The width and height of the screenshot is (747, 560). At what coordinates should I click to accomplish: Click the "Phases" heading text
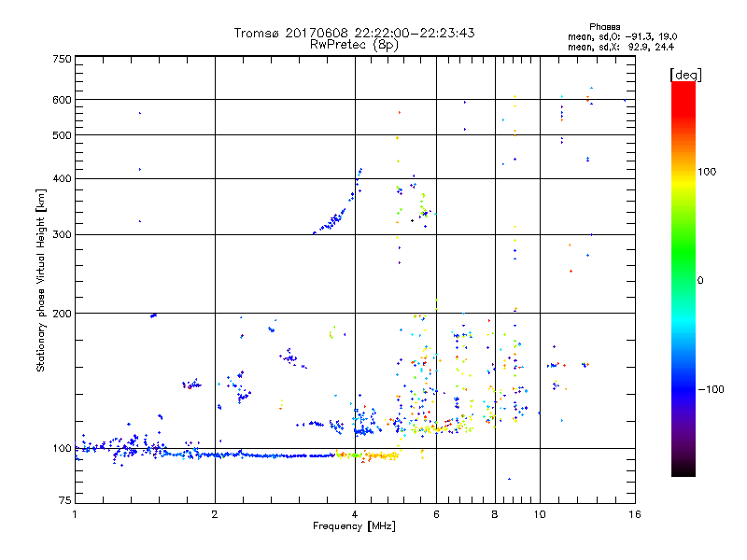click(x=604, y=27)
